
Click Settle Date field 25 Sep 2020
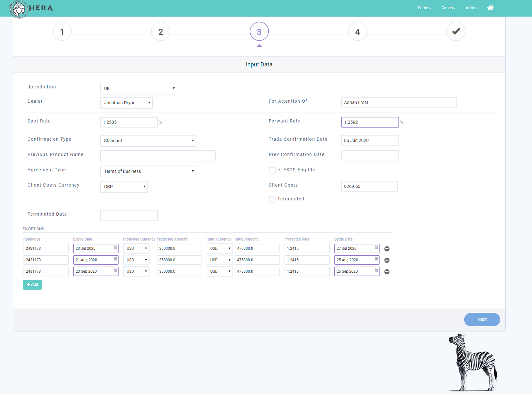[357, 272]
